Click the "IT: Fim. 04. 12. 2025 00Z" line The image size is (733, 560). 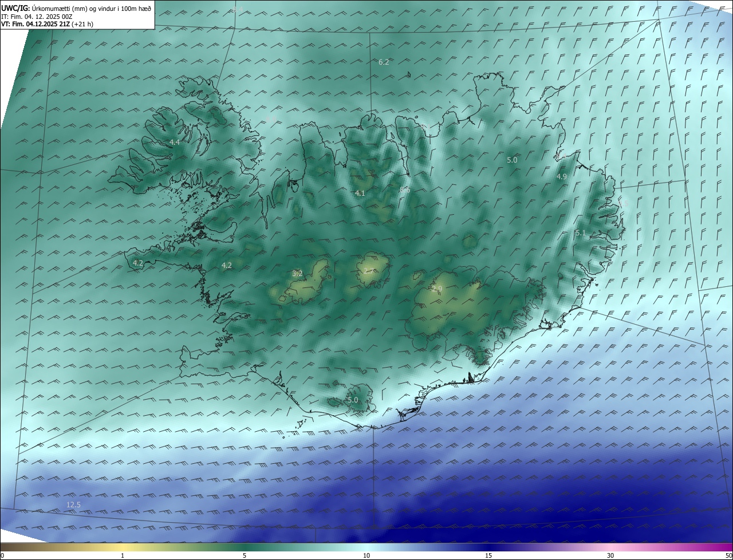point(36,16)
